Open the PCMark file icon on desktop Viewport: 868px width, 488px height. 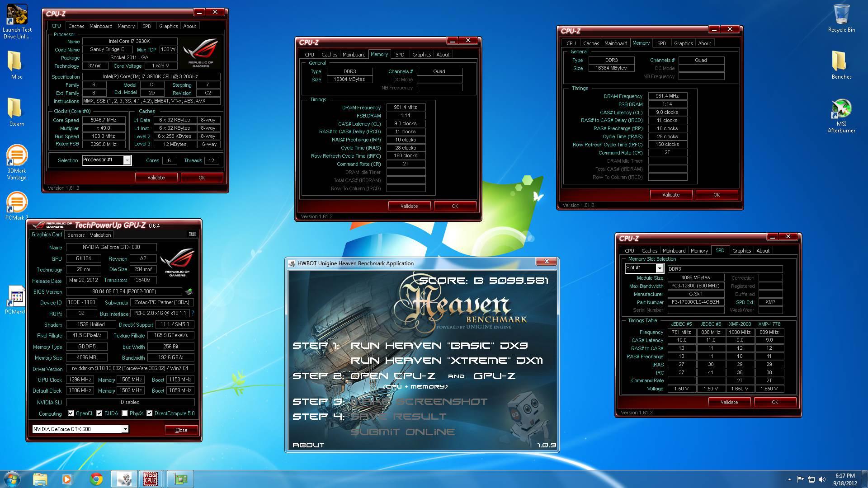(17, 300)
